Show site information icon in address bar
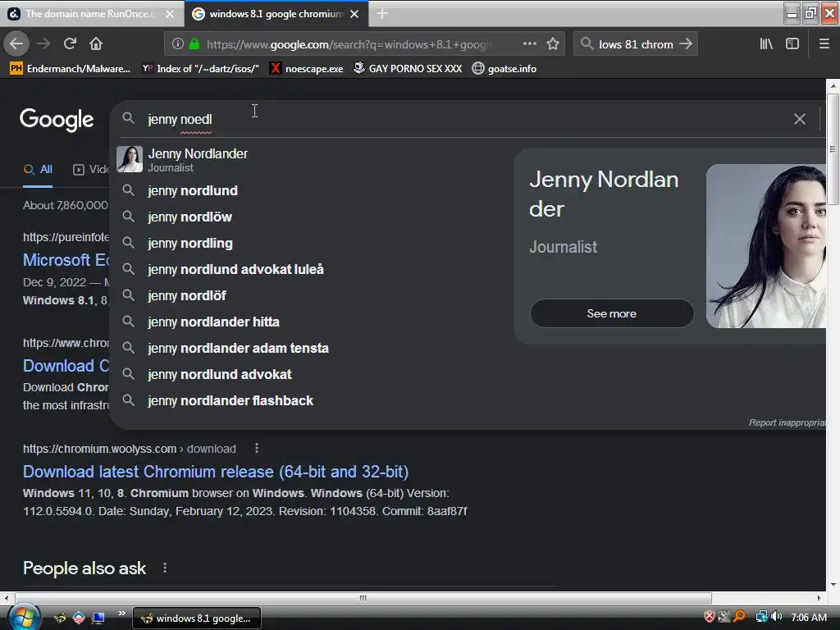Viewport: 840px width, 630px height. [x=178, y=44]
